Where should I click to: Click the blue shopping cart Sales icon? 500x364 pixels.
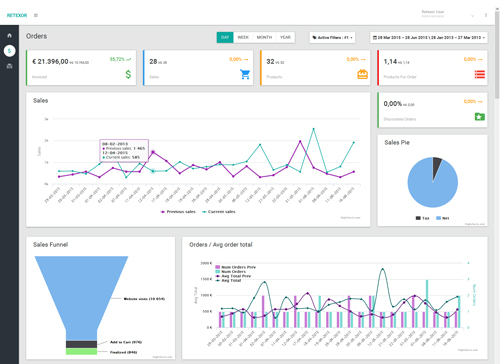click(x=245, y=74)
